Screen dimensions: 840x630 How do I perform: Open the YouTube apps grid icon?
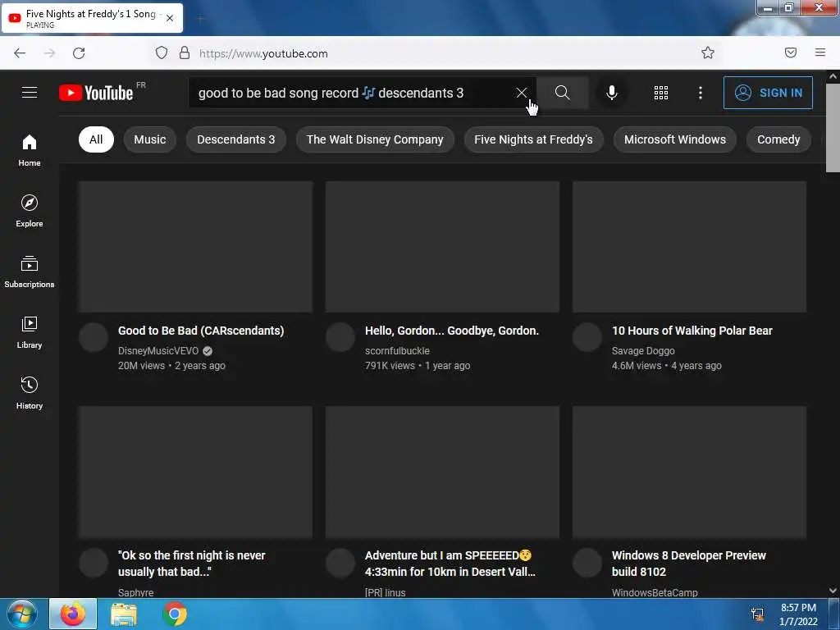tap(660, 93)
